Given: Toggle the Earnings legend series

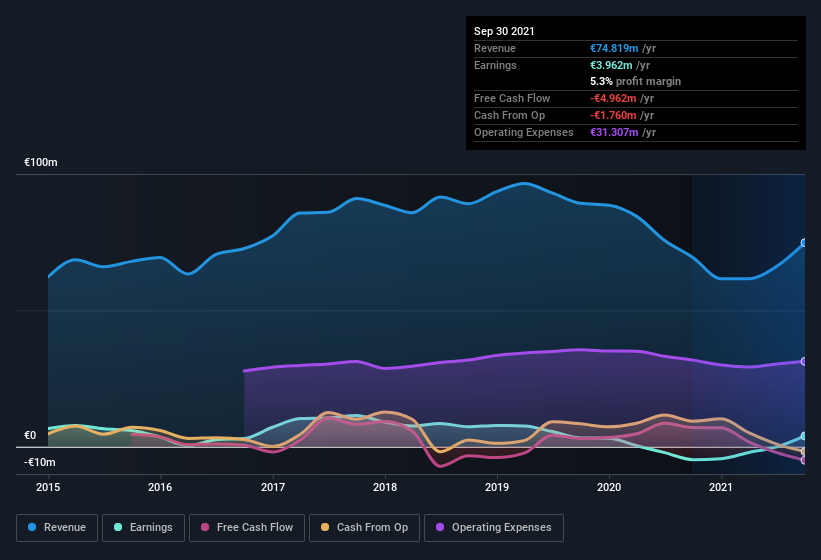Looking at the screenshot, I should pos(143,528).
